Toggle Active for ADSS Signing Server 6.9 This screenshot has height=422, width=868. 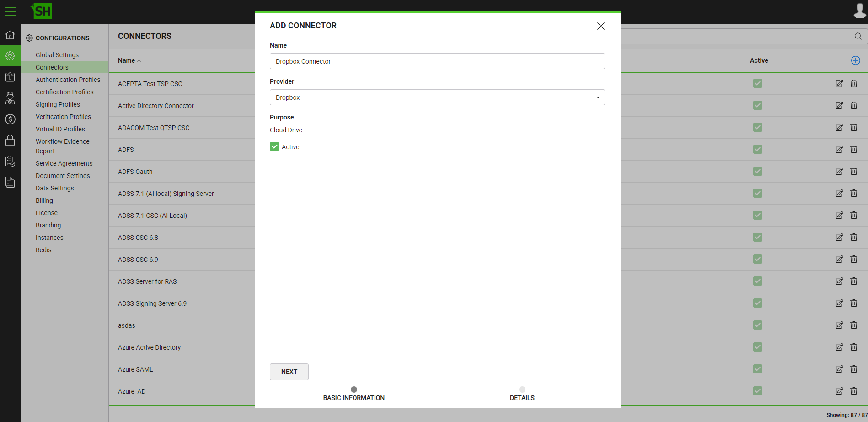click(758, 303)
